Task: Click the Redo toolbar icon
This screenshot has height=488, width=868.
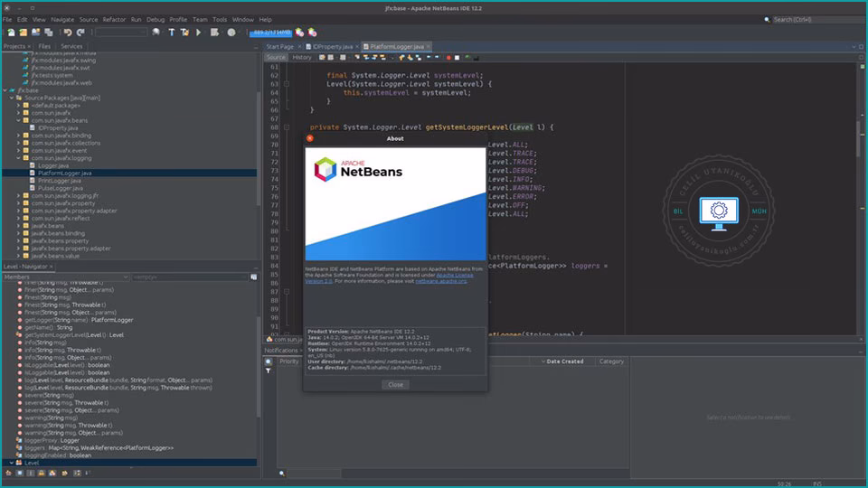Action: [80, 33]
